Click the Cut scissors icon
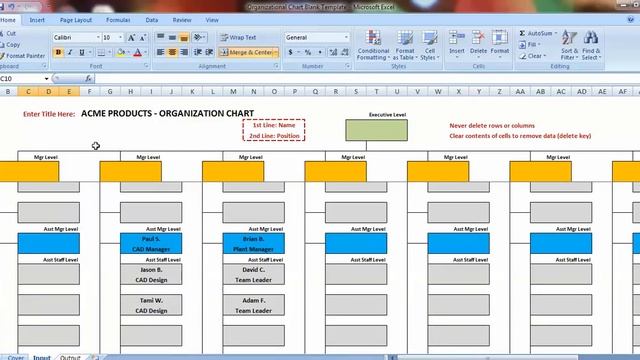Viewport: 640px width, 360px height. 2,33
